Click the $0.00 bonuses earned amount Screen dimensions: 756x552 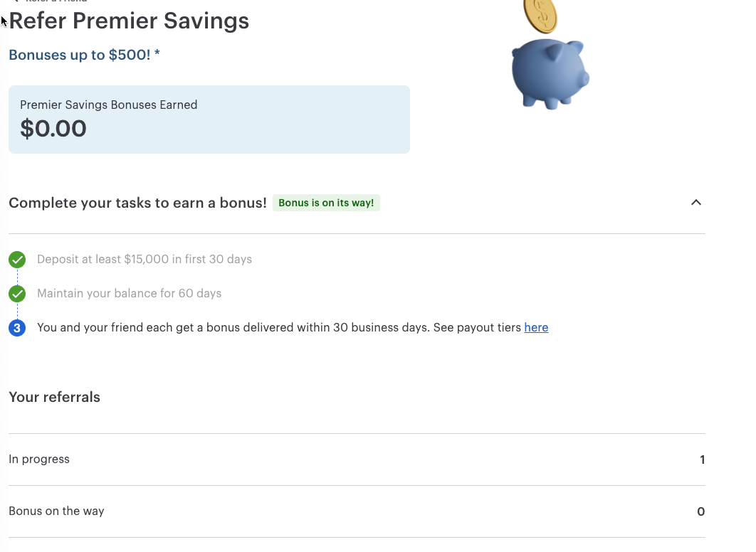pos(53,129)
